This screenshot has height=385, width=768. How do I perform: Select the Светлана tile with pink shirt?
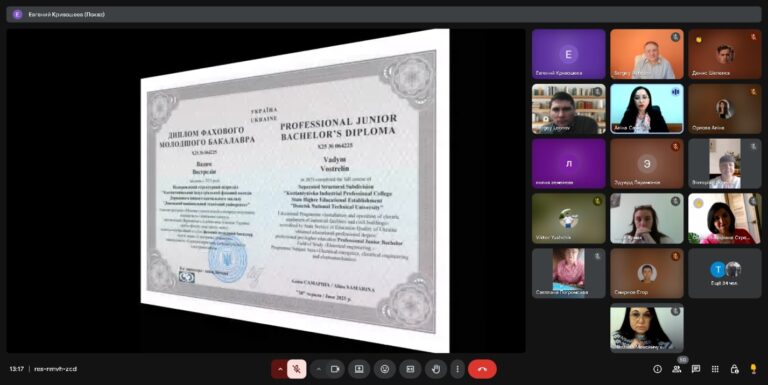569,273
